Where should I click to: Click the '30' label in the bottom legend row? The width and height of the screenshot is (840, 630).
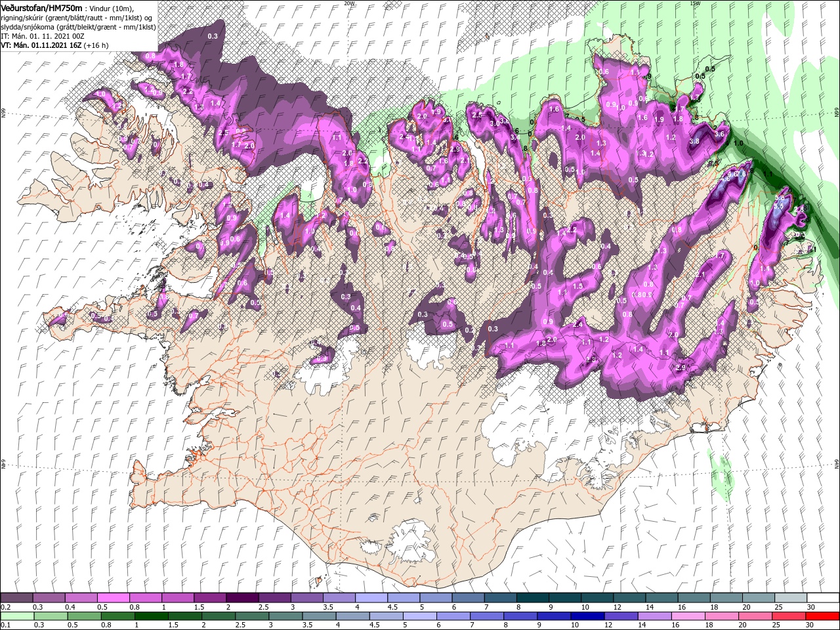[810, 625]
